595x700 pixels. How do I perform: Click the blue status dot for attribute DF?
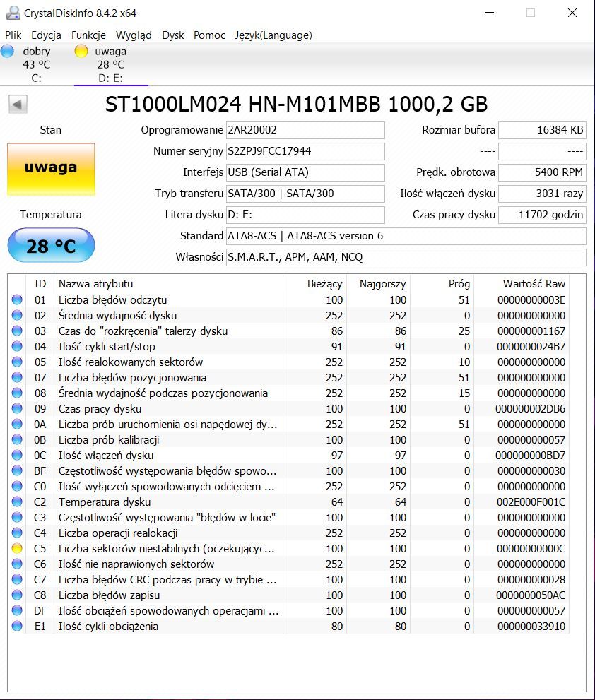[17, 610]
